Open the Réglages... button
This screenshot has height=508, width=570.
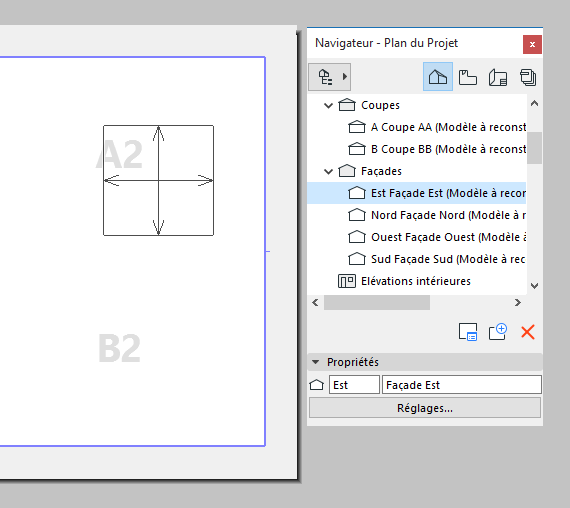point(425,408)
